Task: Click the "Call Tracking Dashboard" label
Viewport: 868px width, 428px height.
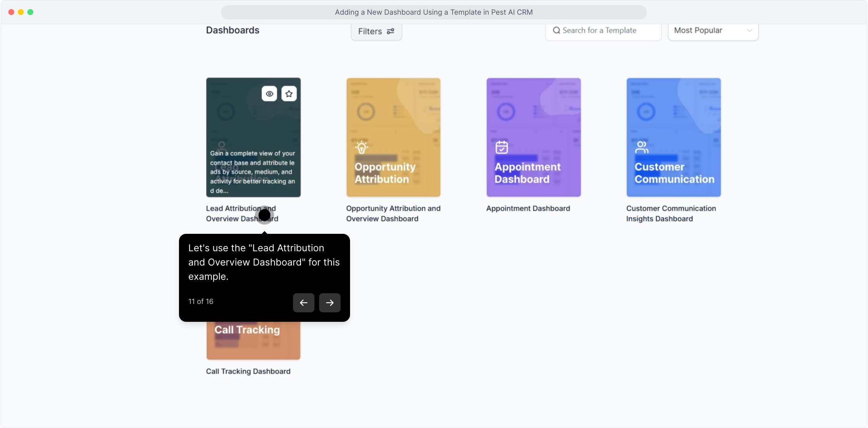Action: (248, 371)
